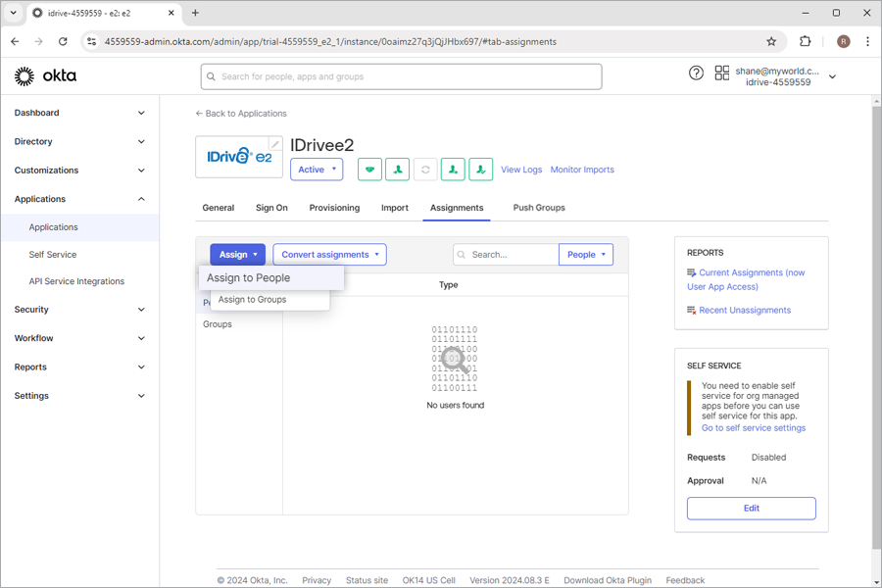Open the Convert assignments dropdown
This screenshot has width=882, height=588.
click(329, 255)
